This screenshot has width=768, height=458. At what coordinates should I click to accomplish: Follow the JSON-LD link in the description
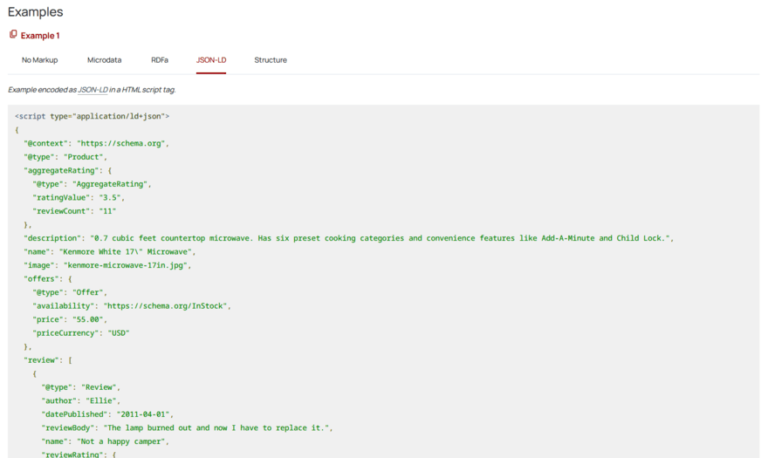point(93,90)
